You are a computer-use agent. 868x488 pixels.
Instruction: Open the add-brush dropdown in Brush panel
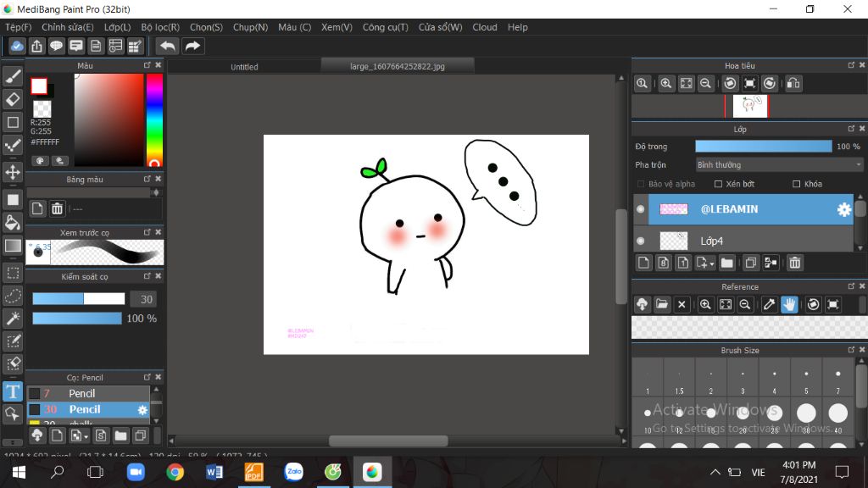[x=79, y=436]
